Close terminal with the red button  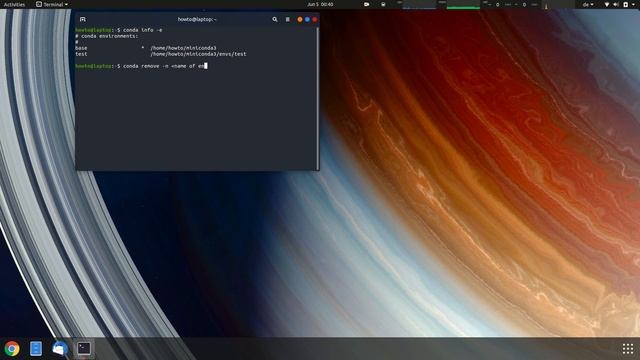click(x=315, y=19)
